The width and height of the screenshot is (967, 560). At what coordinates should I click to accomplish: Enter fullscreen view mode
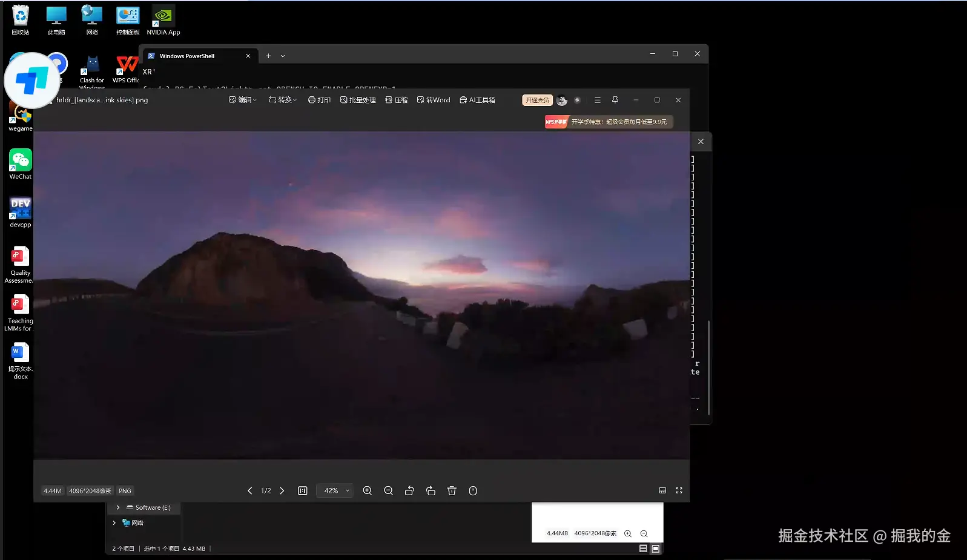tap(679, 490)
